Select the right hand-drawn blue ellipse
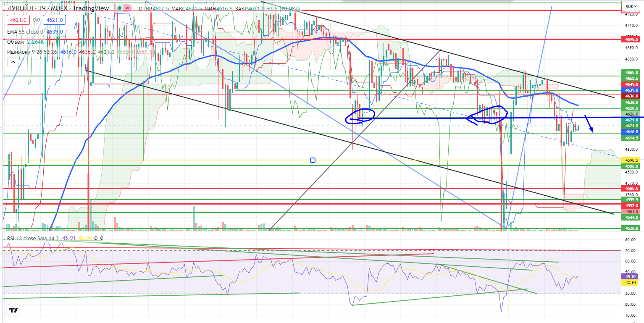Screen dimensions: 644x323 (x=488, y=114)
